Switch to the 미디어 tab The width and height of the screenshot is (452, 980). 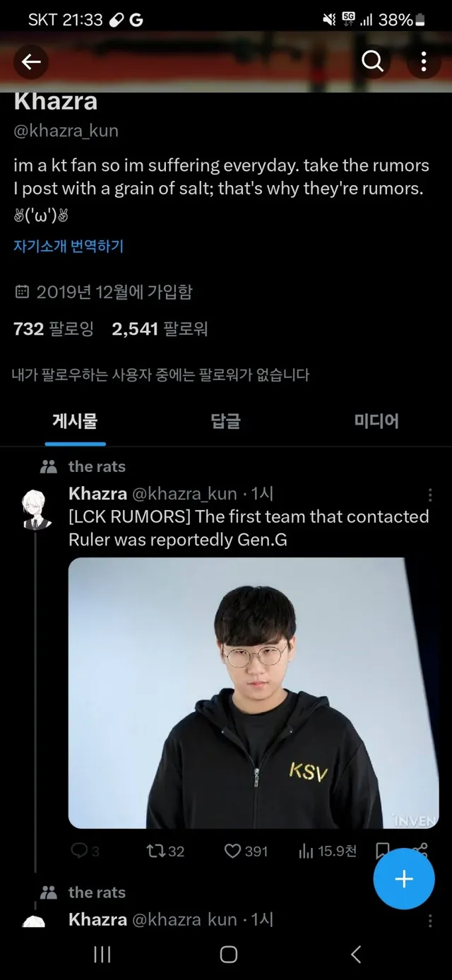(x=376, y=422)
